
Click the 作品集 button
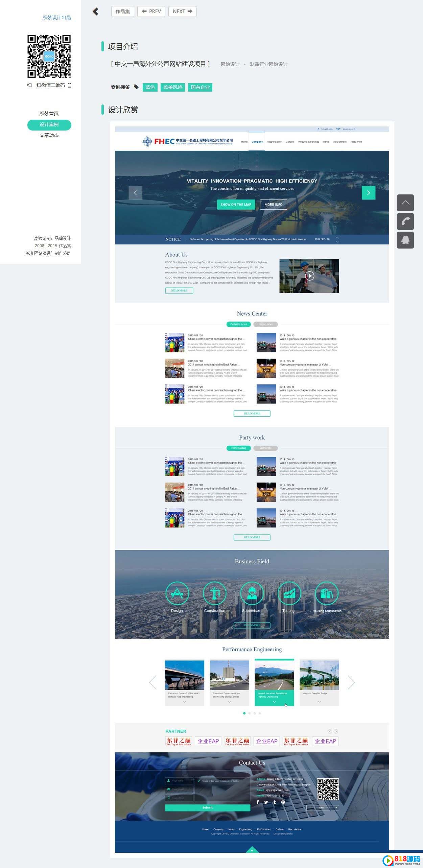click(x=123, y=11)
